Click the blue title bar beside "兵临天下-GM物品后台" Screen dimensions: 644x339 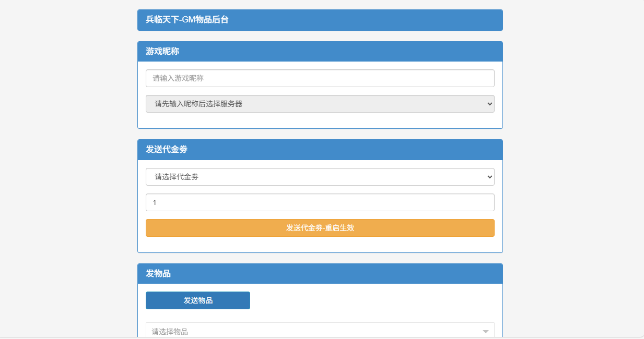[x=366, y=20]
